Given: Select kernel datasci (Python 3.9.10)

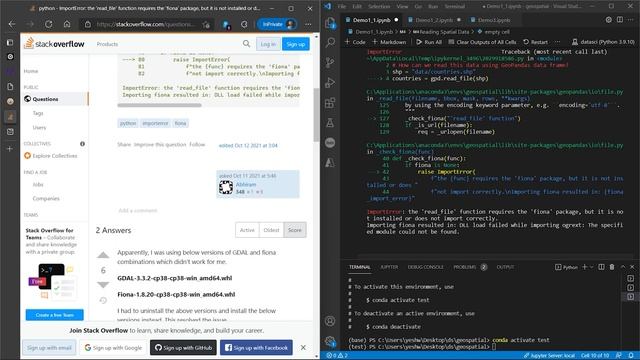Looking at the screenshot, I should pos(603,42).
